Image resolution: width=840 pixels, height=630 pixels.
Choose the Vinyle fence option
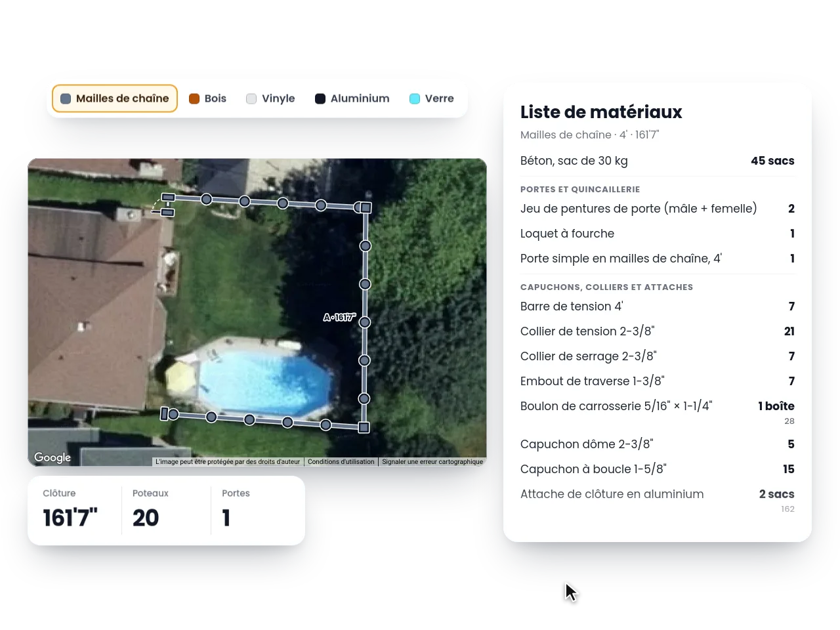click(270, 98)
